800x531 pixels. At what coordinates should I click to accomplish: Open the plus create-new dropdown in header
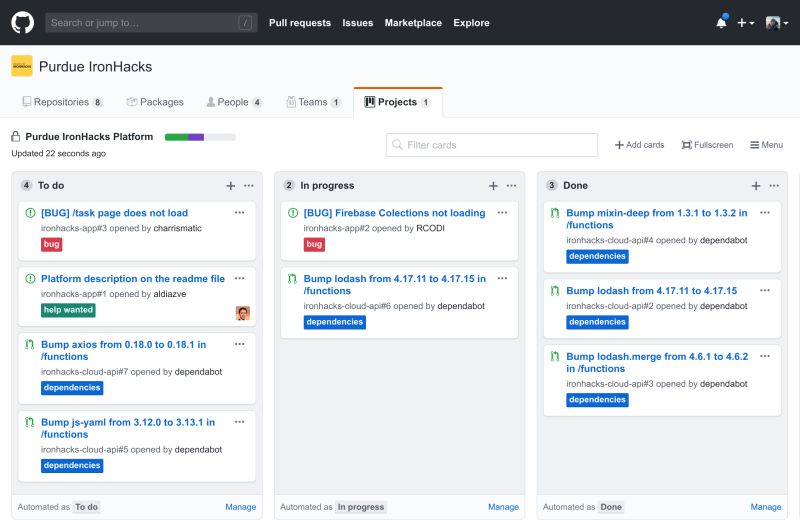(745, 22)
